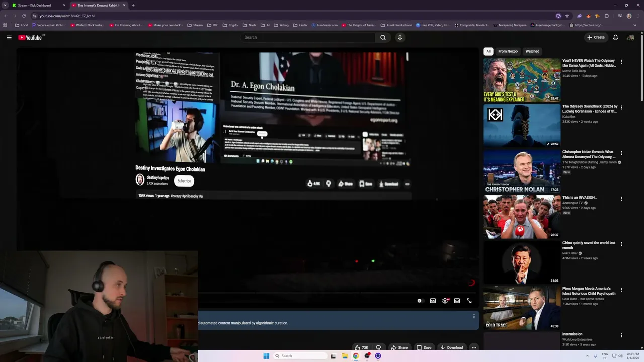The image size is (644, 362).
Task: Open the Food bookmarks folder
Action: [x=22, y=25]
